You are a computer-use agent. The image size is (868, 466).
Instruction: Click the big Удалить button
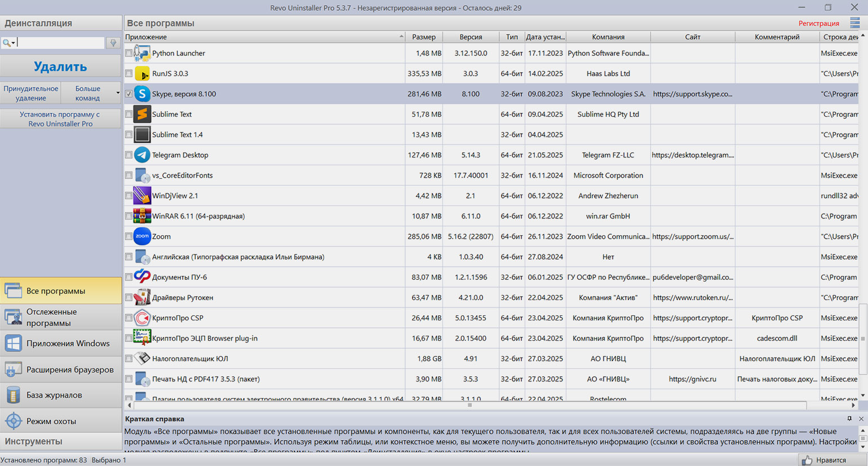60,66
